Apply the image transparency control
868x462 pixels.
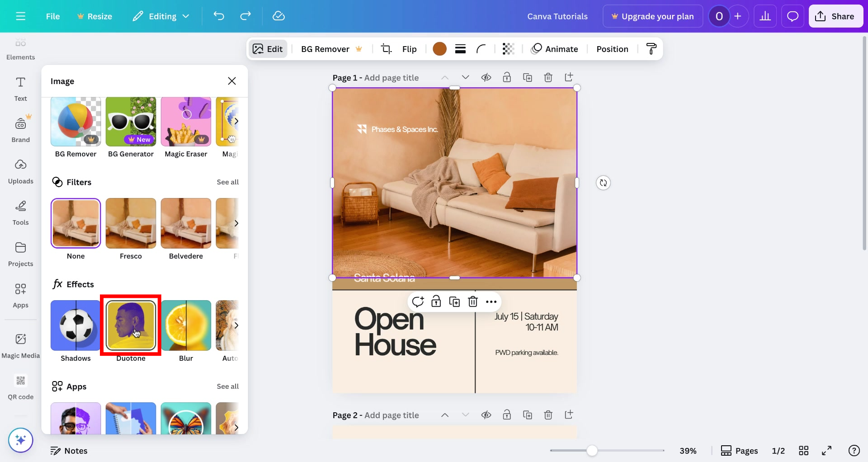pyautogui.click(x=508, y=49)
